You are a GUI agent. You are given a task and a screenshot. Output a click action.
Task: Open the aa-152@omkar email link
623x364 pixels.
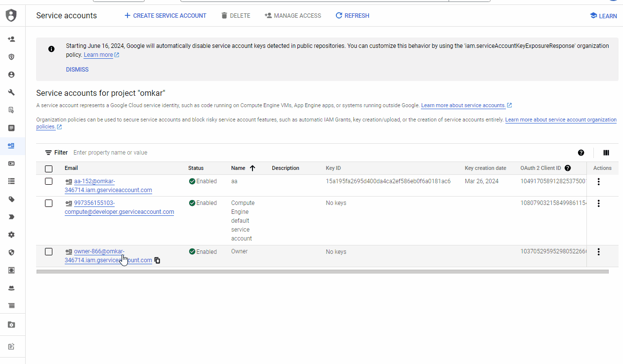(108, 186)
